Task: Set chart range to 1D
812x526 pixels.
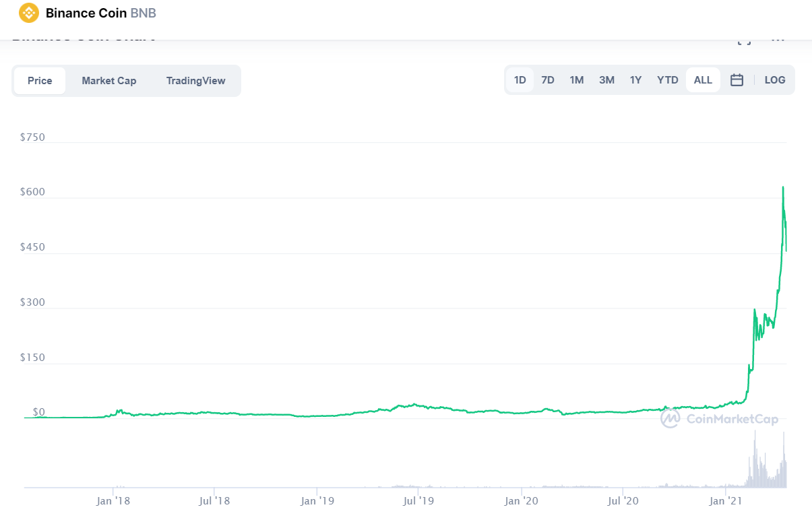Action: [x=520, y=80]
